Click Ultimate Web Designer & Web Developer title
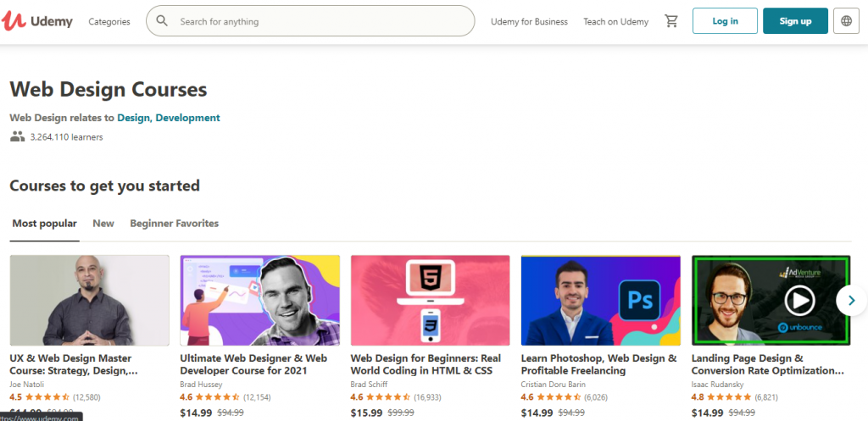 253,364
